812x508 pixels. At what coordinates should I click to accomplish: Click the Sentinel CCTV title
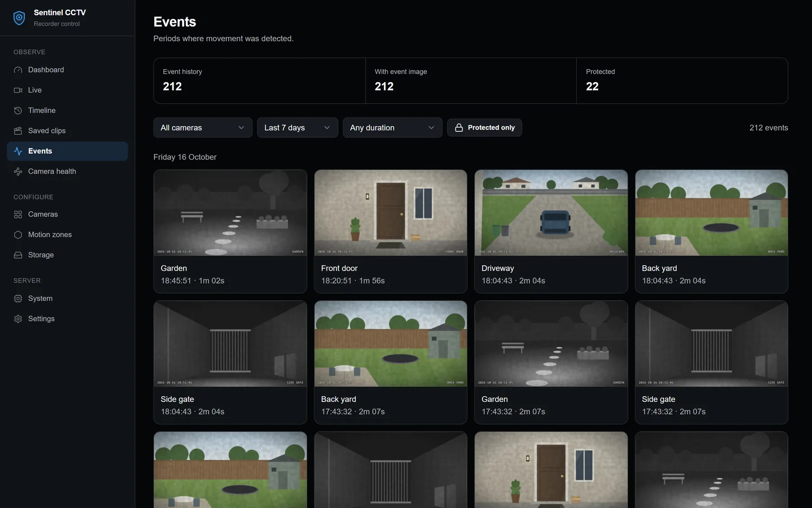(x=60, y=13)
